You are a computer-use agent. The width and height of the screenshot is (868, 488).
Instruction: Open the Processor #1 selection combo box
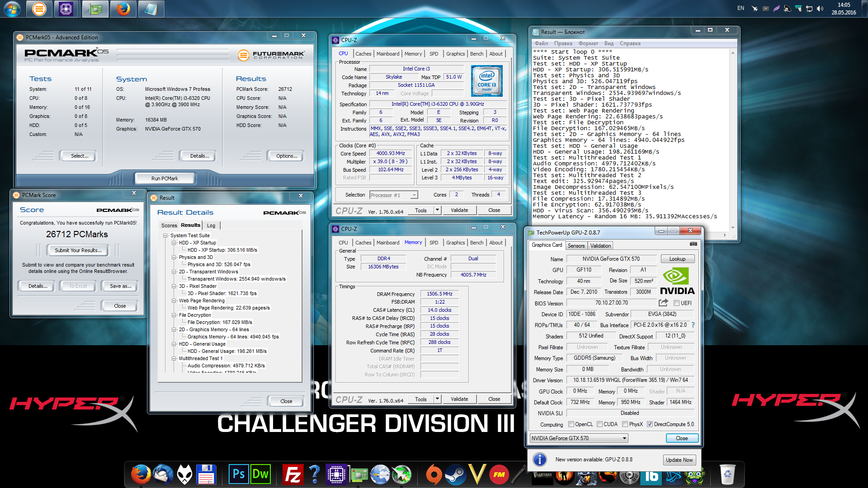pos(393,195)
